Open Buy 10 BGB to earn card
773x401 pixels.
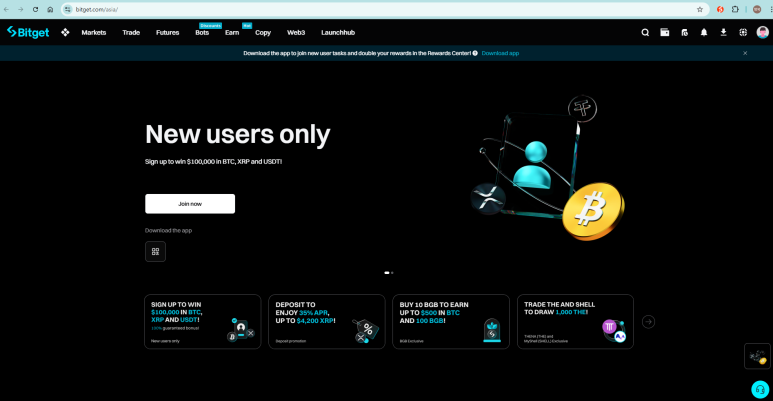[x=451, y=322]
